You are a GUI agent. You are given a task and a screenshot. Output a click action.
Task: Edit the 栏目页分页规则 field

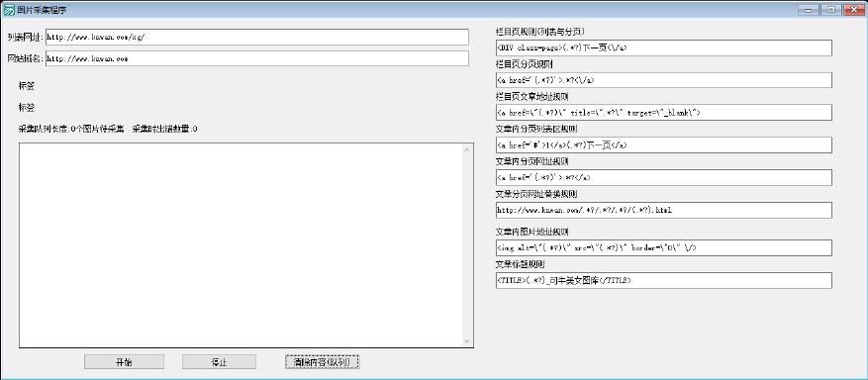pos(664,80)
